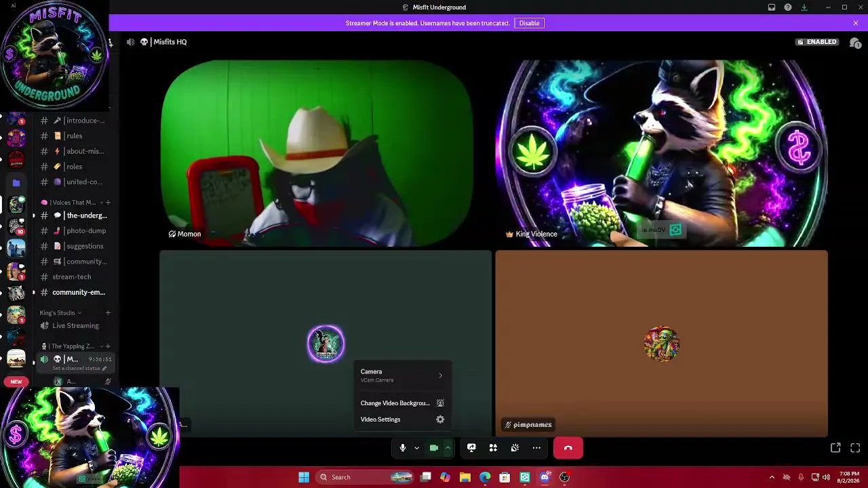Mute the microphone in the call bar

[x=402, y=448]
